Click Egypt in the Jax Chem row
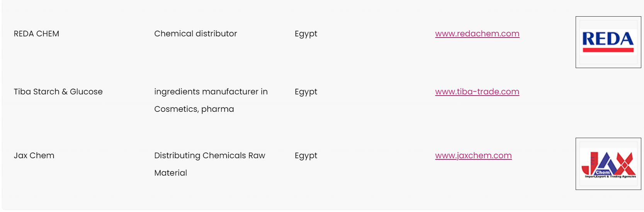This screenshot has height=212, width=644. [x=306, y=156]
